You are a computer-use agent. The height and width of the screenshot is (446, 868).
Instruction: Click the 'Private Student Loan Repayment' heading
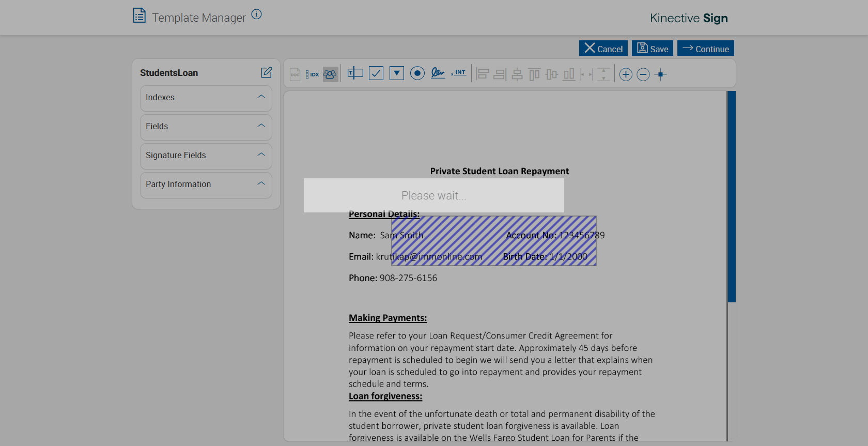tap(500, 171)
